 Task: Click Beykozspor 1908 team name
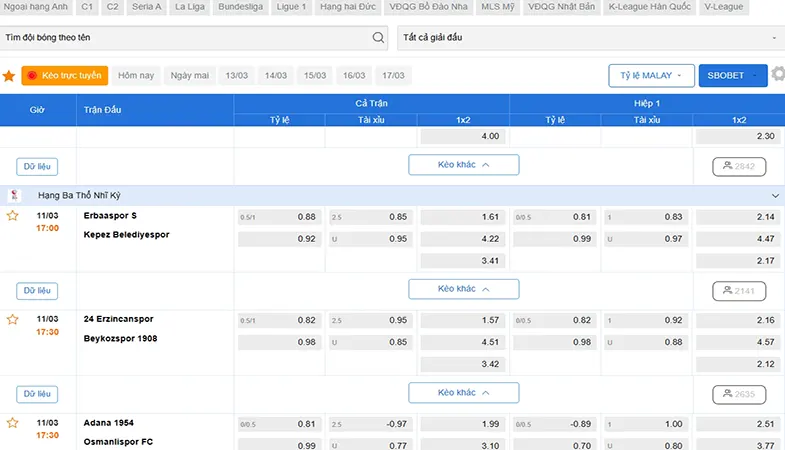(x=120, y=339)
